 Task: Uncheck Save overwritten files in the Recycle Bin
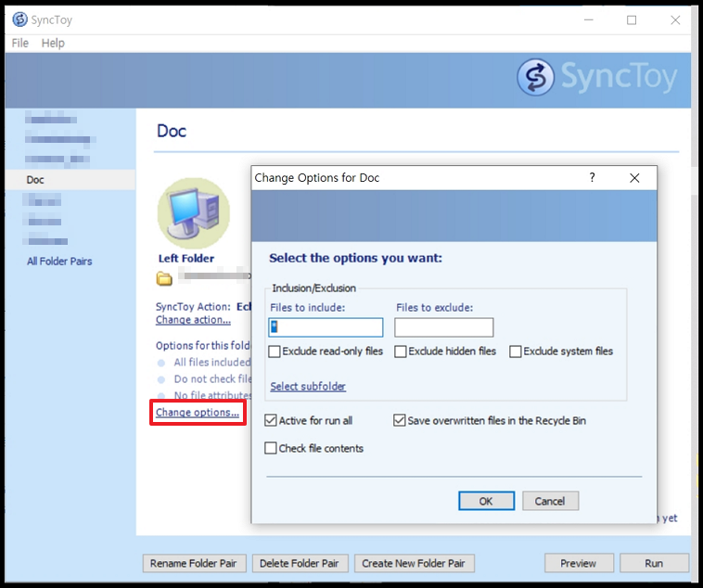(400, 420)
